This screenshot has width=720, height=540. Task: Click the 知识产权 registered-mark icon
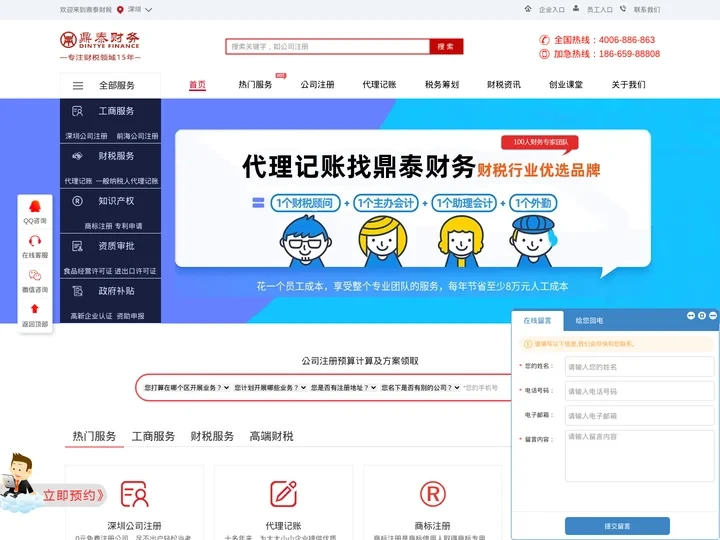click(x=78, y=201)
